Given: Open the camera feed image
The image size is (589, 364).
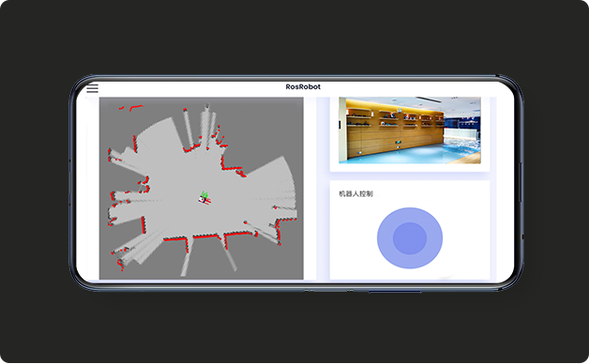Looking at the screenshot, I should pyautogui.click(x=410, y=130).
